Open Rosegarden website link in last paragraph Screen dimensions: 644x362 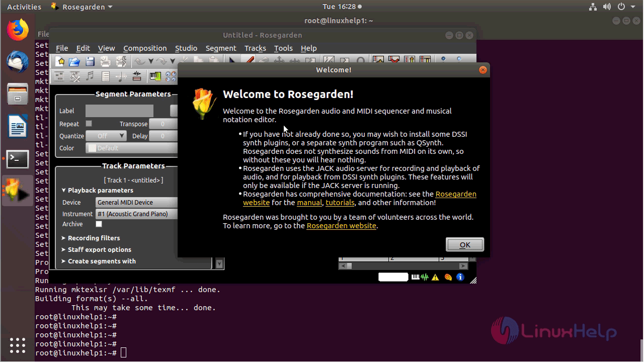tap(342, 226)
